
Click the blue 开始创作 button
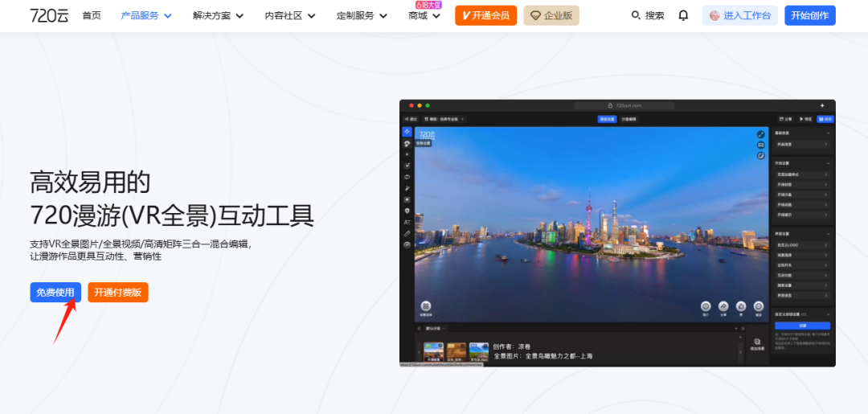[810, 15]
